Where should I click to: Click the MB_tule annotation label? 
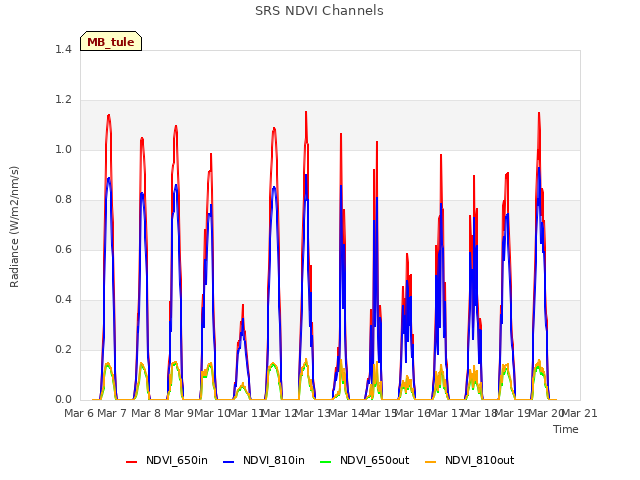111,41
